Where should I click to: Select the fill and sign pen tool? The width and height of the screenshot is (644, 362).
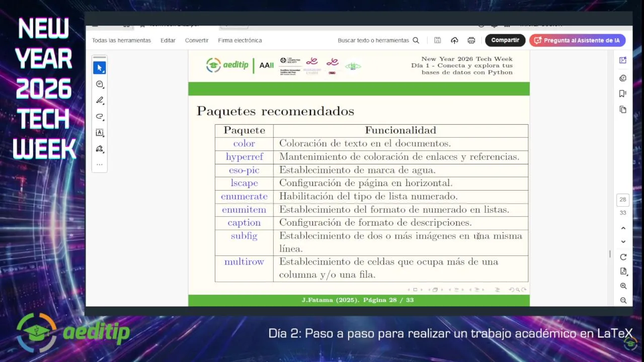pyautogui.click(x=100, y=149)
